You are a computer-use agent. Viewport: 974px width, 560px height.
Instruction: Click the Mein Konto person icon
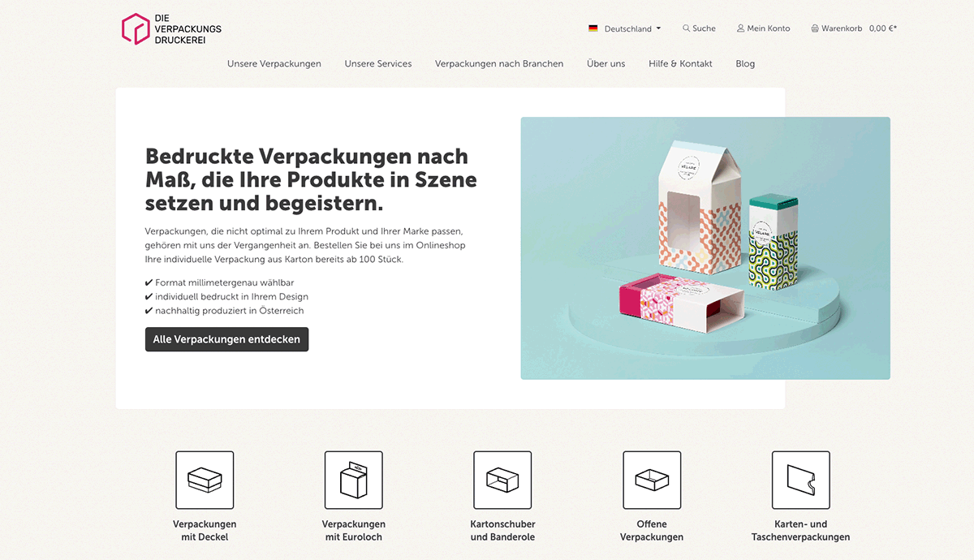[x=740, y=28]
